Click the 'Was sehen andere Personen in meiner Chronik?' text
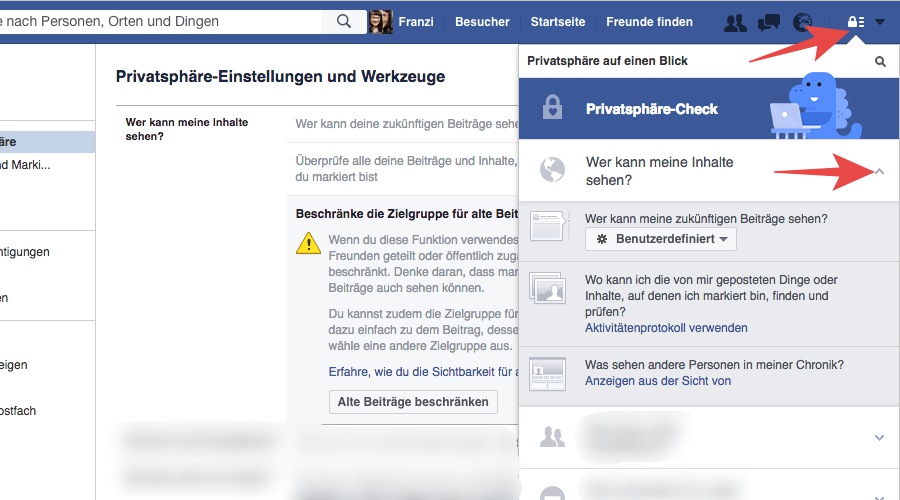 coord(714,365)
